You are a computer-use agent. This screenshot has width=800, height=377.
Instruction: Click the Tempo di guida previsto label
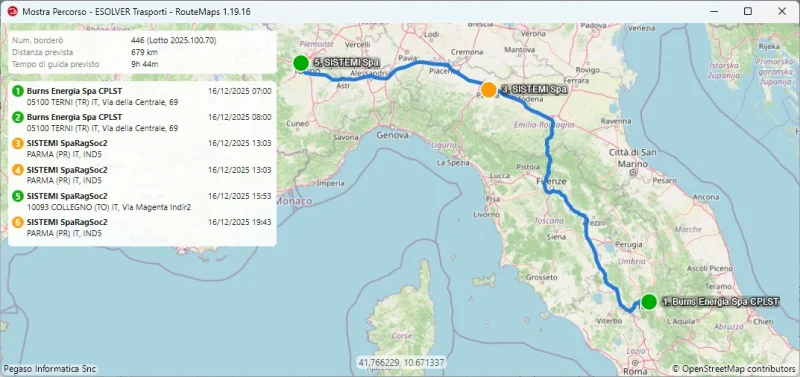click(56, 64)
